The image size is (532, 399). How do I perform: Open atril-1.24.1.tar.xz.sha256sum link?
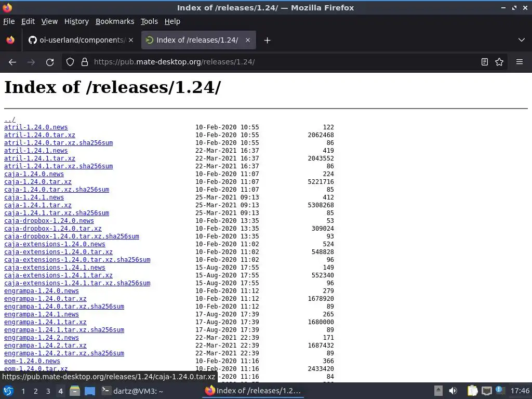click(58, 166)
